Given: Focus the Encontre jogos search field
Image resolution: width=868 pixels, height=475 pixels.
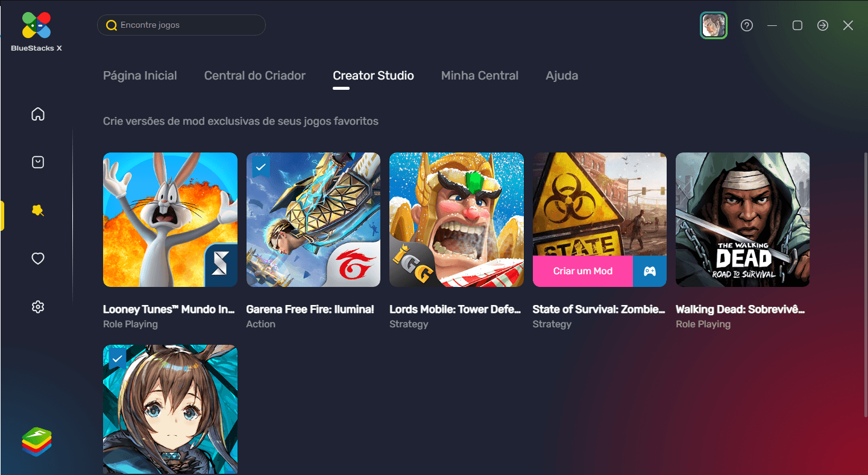Looking at the screenshot, I should click(x=181, y=25).
